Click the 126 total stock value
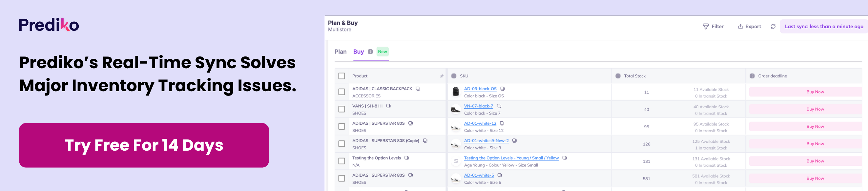The height and width of the screenshot is (191, 868). click(x=646, y=144)
